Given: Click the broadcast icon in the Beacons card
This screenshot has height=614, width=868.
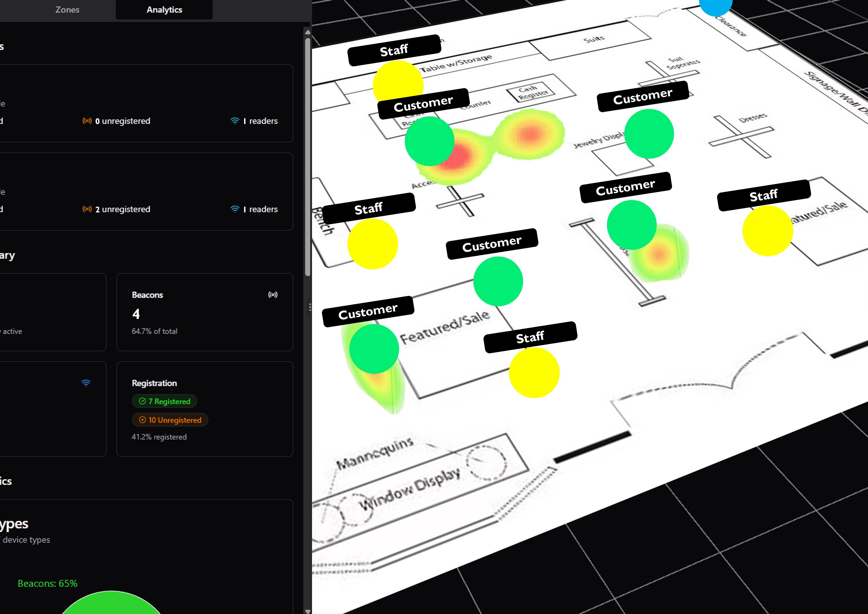Looking at the screenshot, I should [273, 295].
